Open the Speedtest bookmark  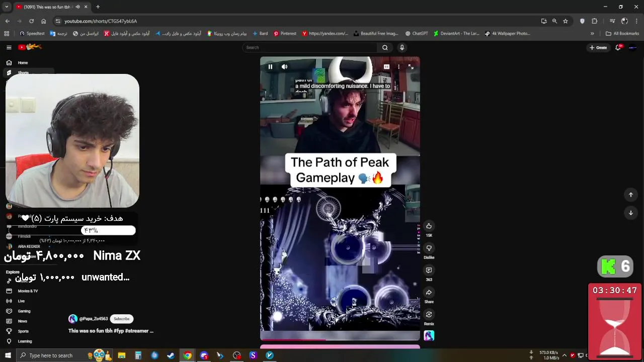pos(32,34)
